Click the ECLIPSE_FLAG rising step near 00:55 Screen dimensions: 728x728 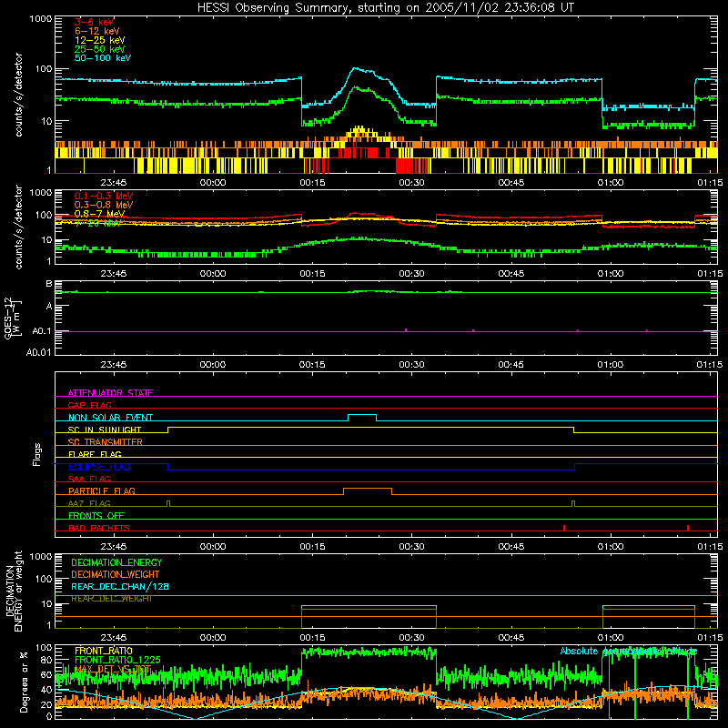[575, 467]
